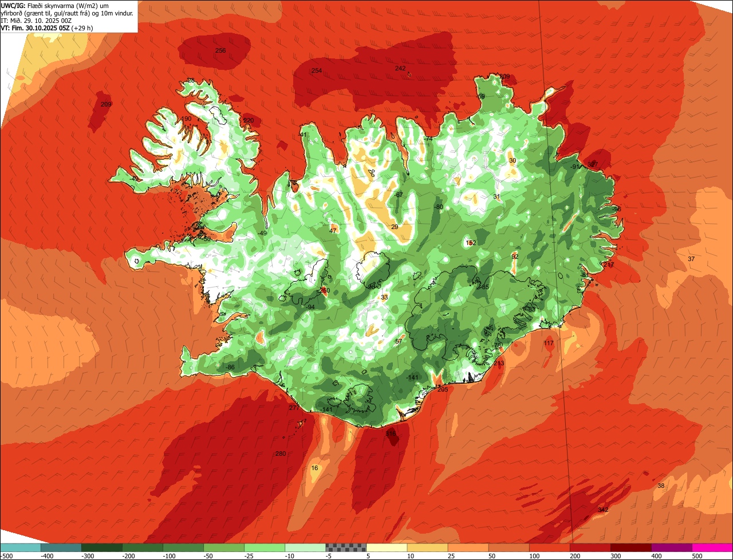Select the -91 value in east Iceland

(576, 167)
